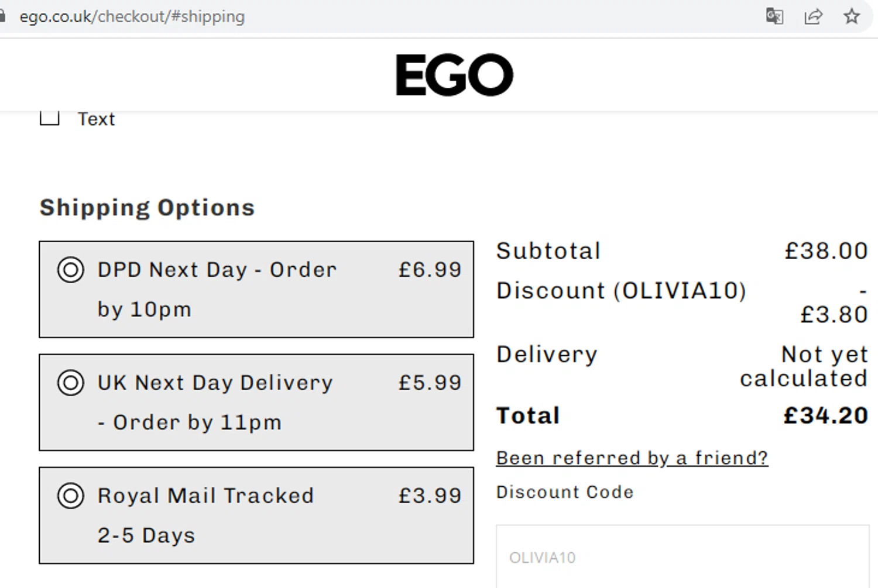878x588 pixels.
Task: Click the £3.99 shipping price
Action: 430,496
